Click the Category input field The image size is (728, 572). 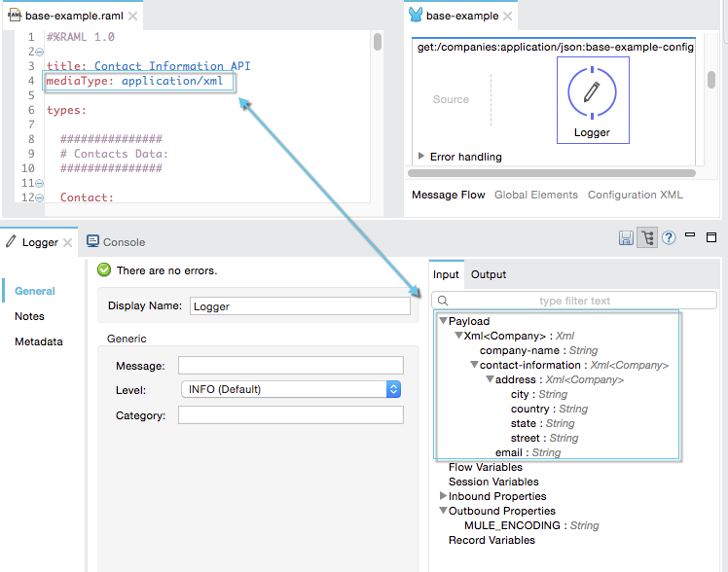click(x=291, y=415)
